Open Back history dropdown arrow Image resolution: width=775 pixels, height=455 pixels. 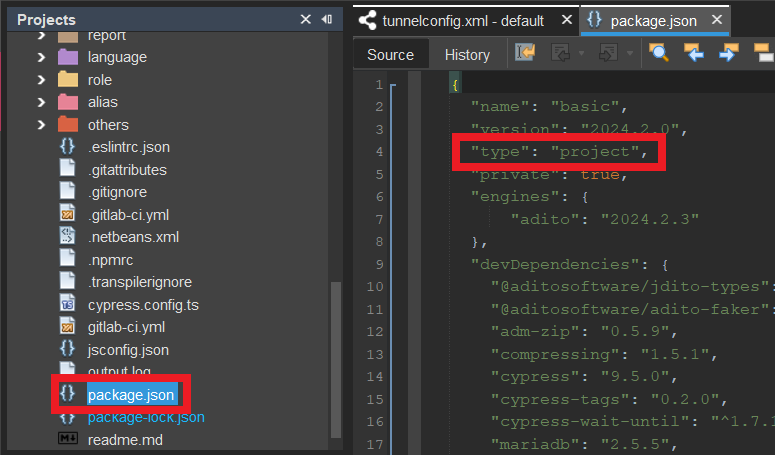point(582,53)
